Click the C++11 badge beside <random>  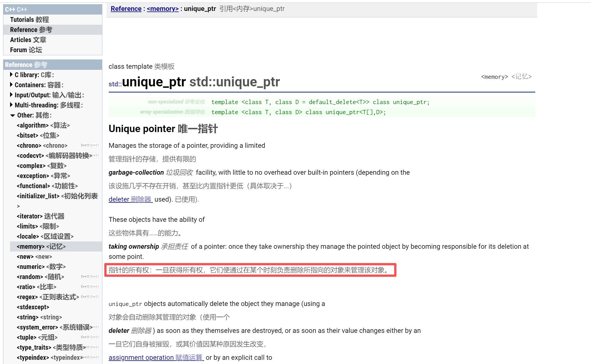[90, 277]
